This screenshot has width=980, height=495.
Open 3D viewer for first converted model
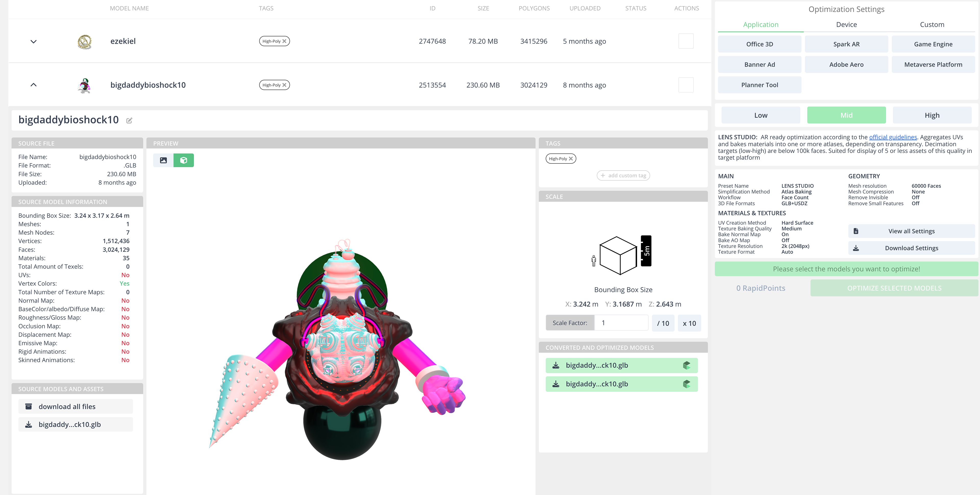point(686,366)
